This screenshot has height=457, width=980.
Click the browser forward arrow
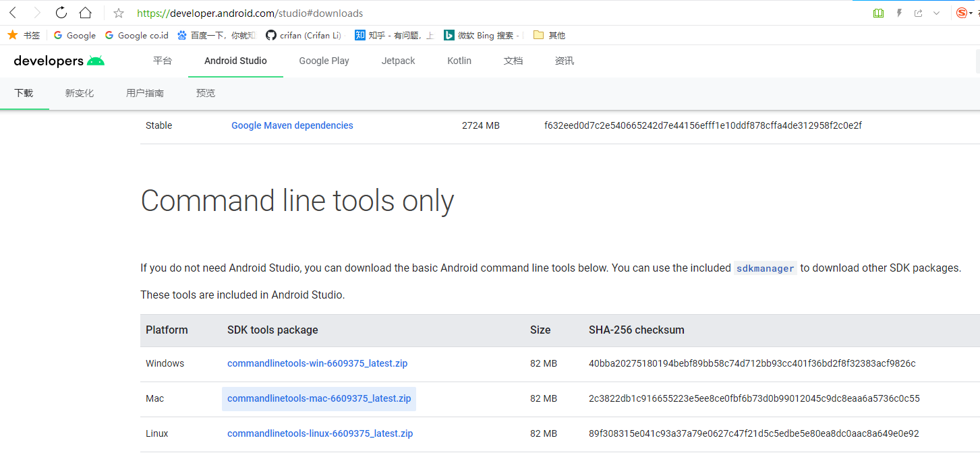(37, 13)
